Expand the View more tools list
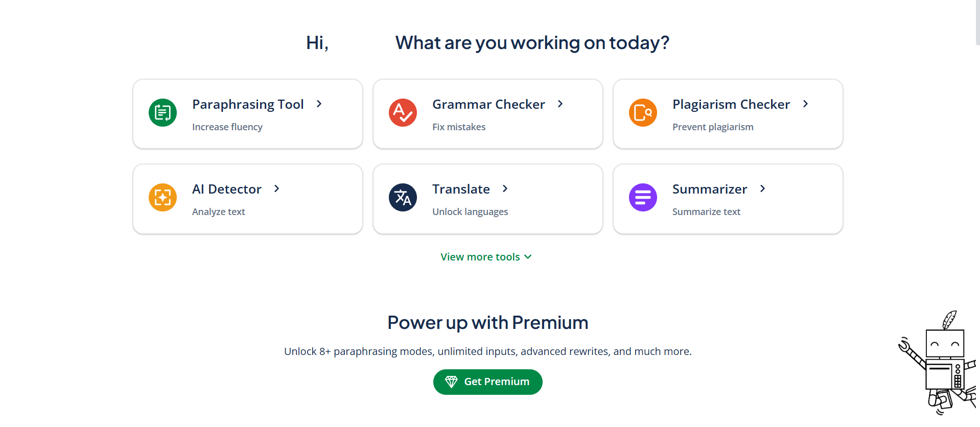 pos(486,257)
